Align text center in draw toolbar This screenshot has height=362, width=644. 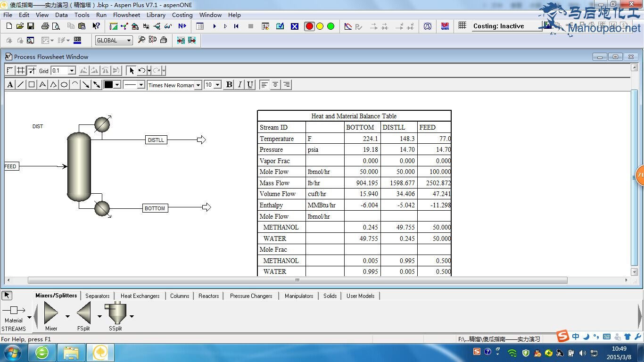(x=275, y=85)
